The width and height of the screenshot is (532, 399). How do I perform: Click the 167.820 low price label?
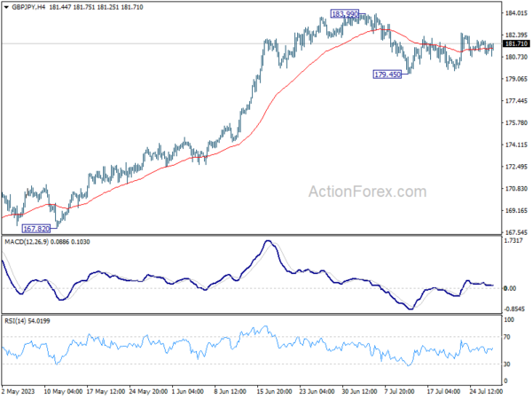[36, 229]
